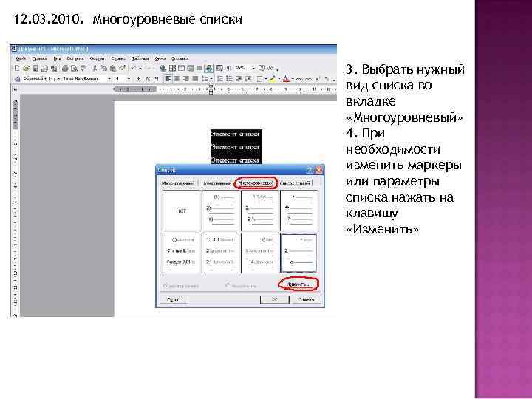This screenshot has height=399, width=532.
Task: Open the Highlight color dropdown arrow
Action: [x=279, y=79]
